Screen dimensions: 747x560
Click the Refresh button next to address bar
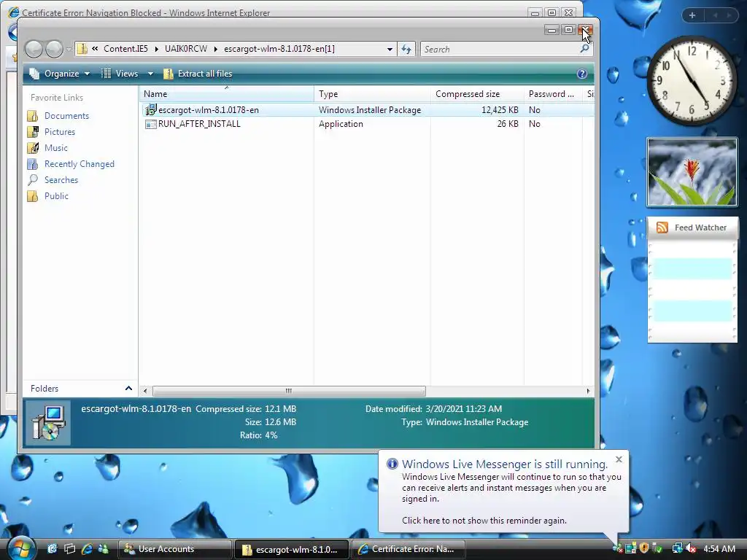point(406,49)
